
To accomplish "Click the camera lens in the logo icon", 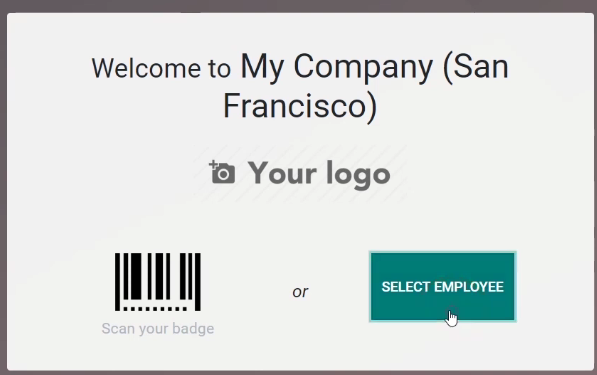I will point(223,175).
